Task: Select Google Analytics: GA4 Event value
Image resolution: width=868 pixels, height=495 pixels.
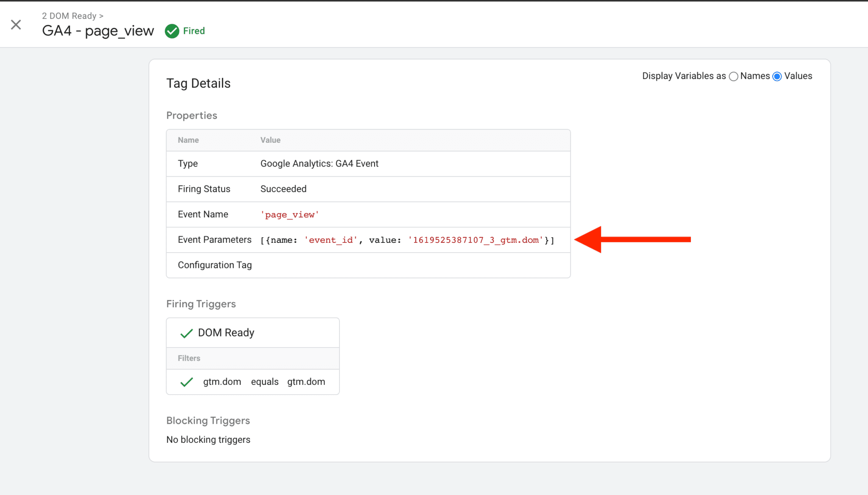Action: (319, 164)
